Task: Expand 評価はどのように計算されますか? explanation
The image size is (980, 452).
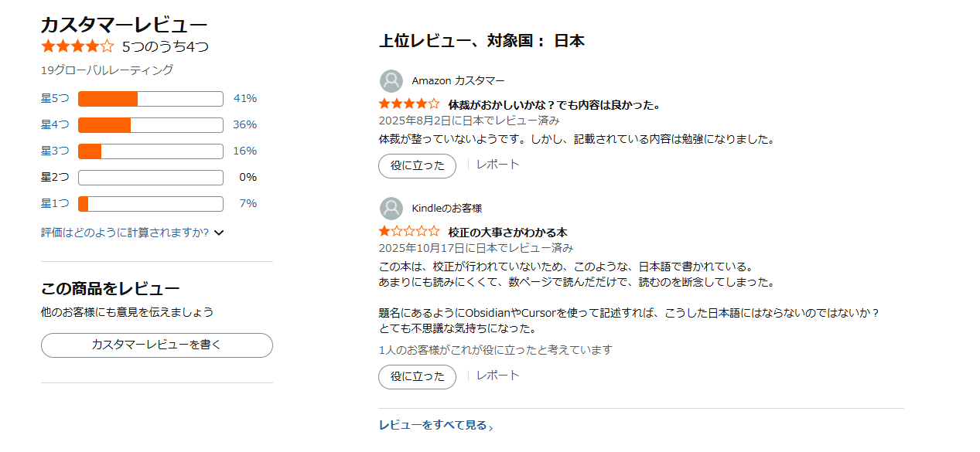Action: [x=132, y=233]
